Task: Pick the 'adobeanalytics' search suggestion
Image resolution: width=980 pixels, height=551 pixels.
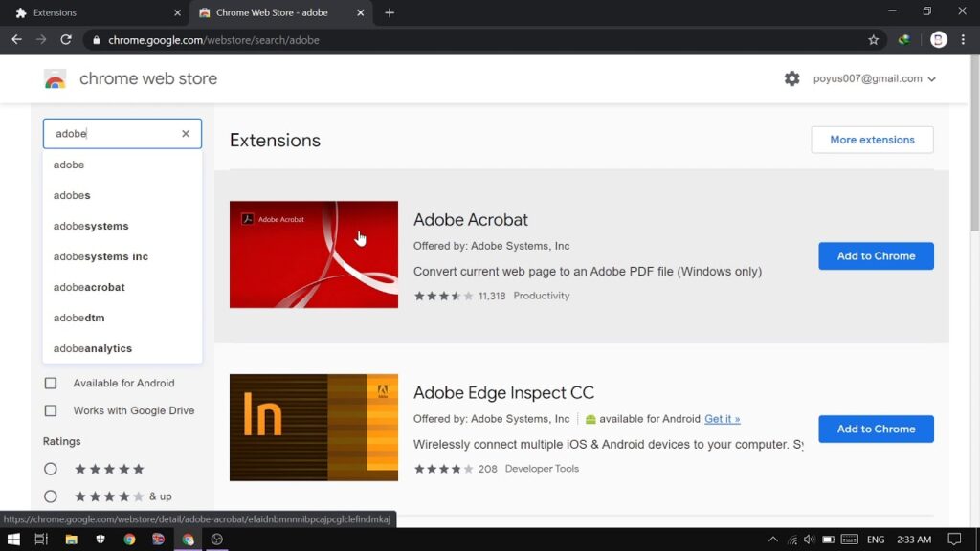Action: pyautogui.click(x=122, y=348)
